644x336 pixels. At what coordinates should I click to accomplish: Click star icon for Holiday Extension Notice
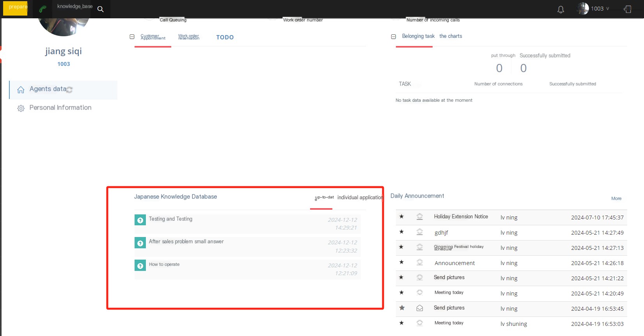(401, 216)
